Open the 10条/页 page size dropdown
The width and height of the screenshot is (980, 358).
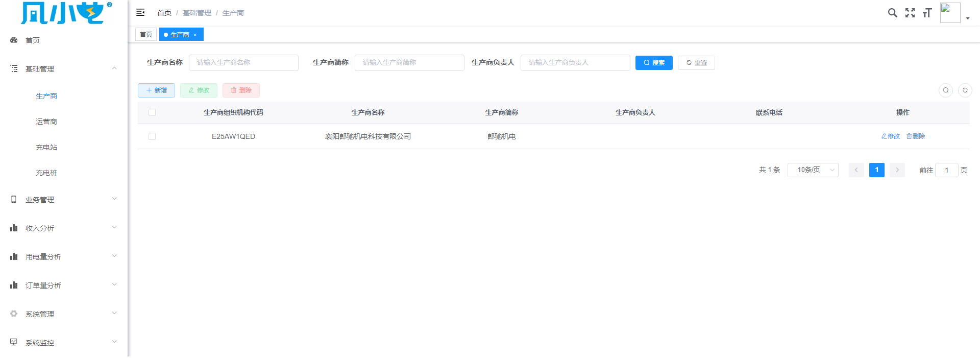pyautogui.click(x=813, y=170)
